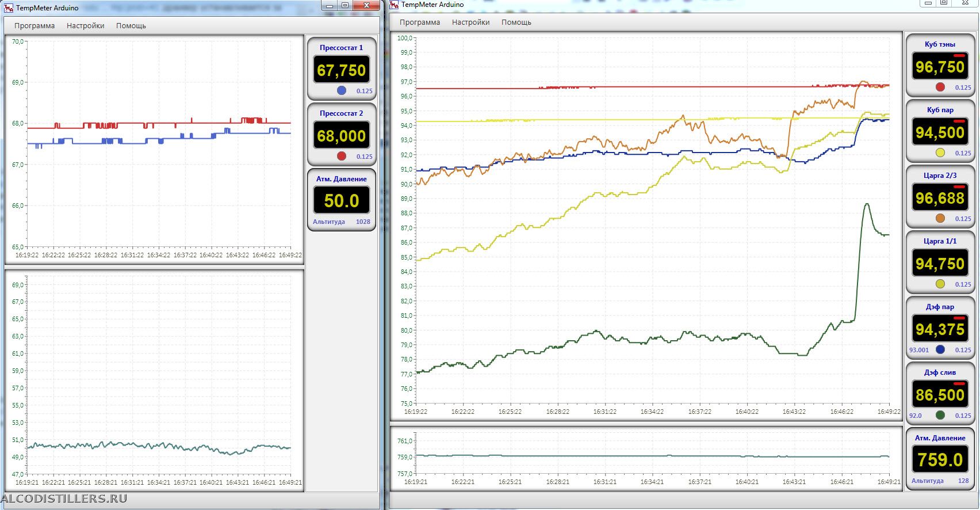
Task: Click red alarm indicator on Дэф слив display
Action: point(959,384)
